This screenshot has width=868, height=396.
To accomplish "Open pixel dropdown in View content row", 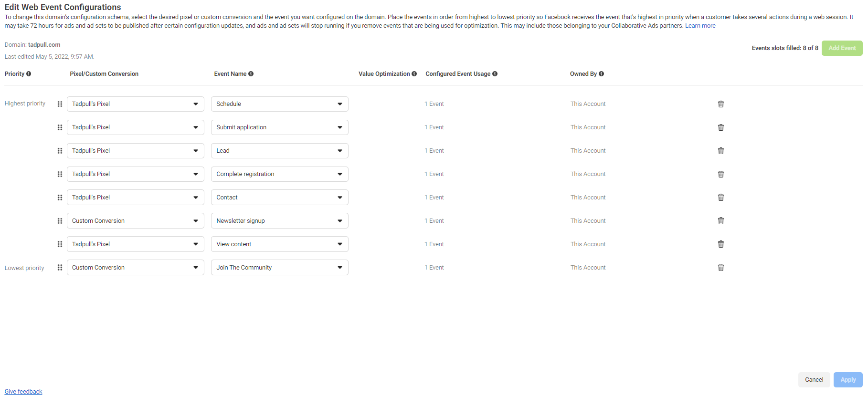I will point(136,244).
